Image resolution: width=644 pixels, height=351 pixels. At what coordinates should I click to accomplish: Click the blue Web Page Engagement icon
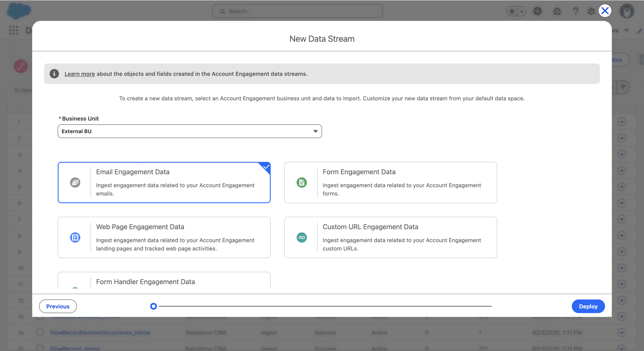(75, 237)
